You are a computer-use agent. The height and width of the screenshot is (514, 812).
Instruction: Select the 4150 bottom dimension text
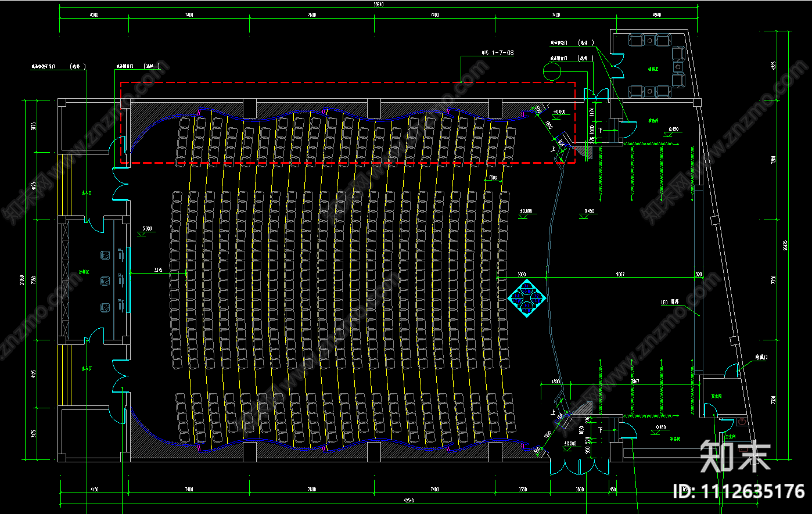point(94,489)
